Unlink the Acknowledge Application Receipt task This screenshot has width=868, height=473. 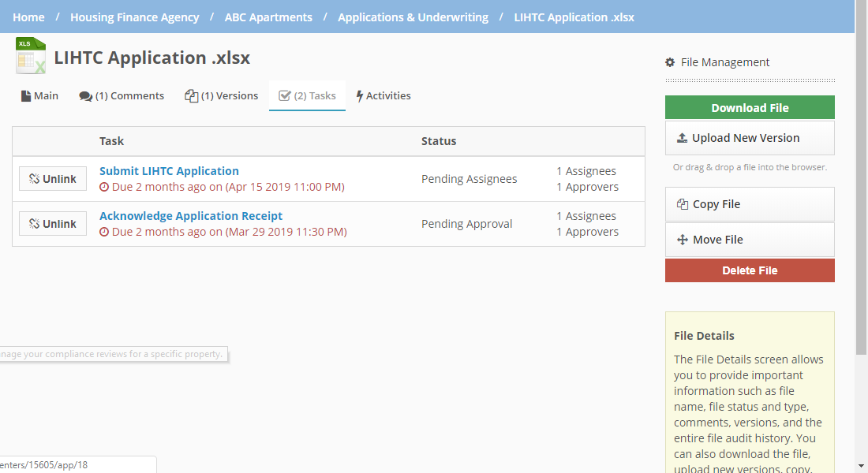tap(53, 224)
